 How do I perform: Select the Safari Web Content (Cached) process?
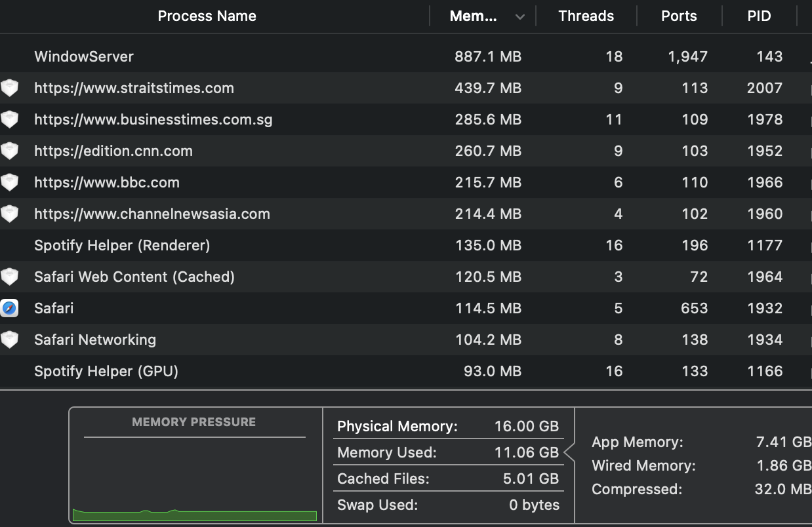click(x=134, y=277)
